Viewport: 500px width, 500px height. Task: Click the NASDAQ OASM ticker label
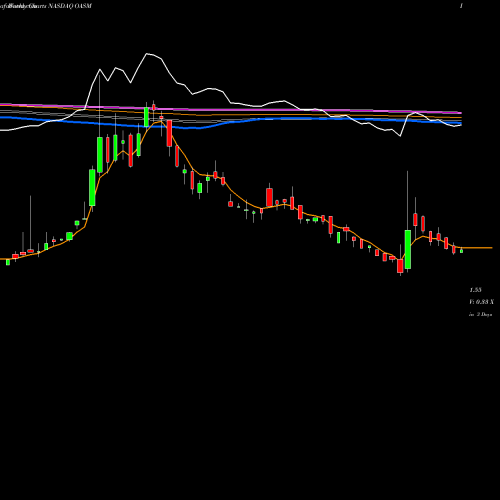69,6
